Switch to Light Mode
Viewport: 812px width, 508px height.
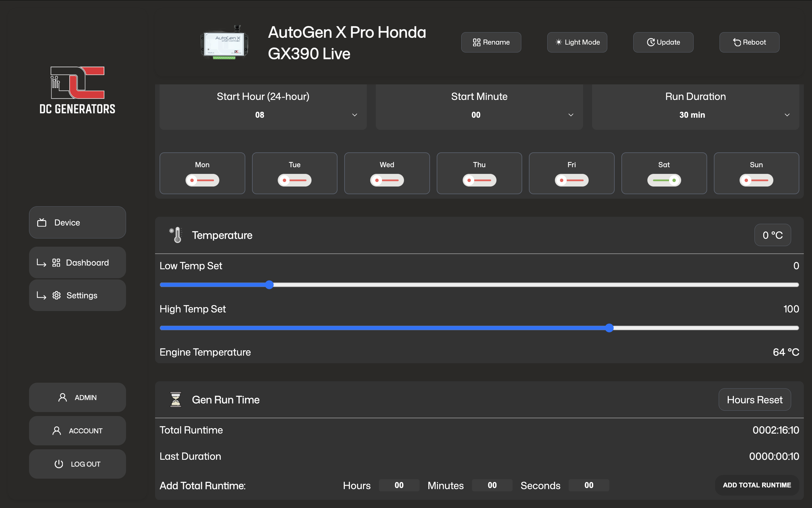point(577,42)
